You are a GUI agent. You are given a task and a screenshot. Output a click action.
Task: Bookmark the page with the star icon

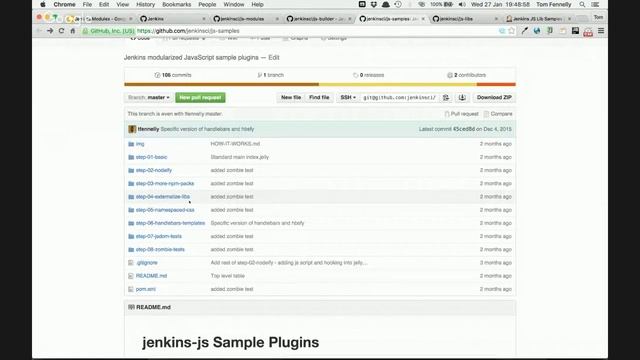tap(511, 31)
